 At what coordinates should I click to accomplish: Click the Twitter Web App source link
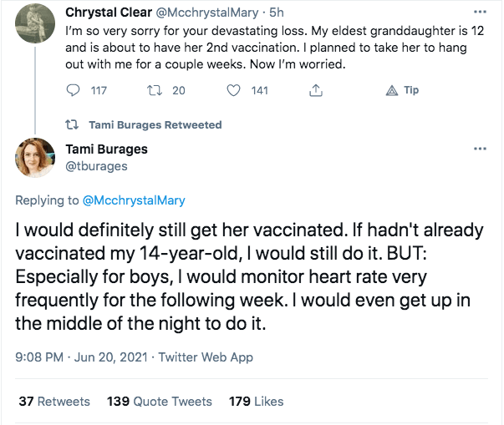(206, 357)
